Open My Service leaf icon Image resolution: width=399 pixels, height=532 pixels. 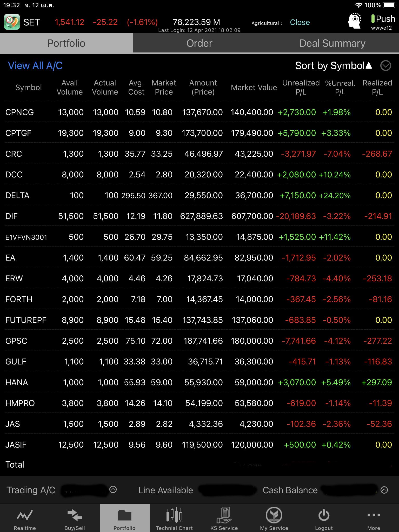click(274, 515)
